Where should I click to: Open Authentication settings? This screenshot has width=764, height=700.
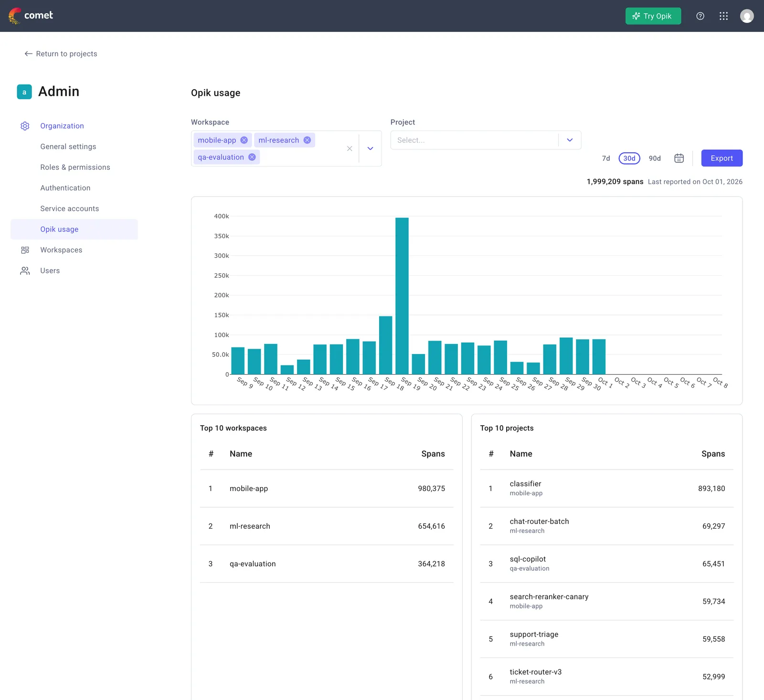(65, 188)
